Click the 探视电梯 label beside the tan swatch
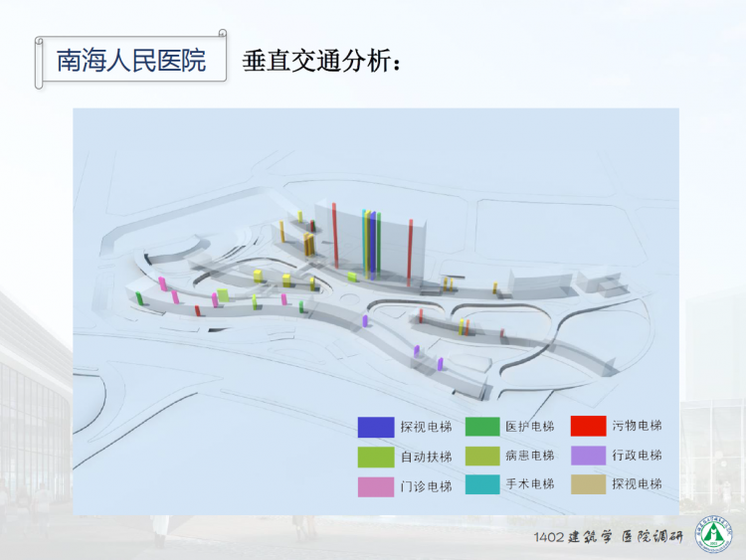 pyautogui.click(x=637, y=484)
